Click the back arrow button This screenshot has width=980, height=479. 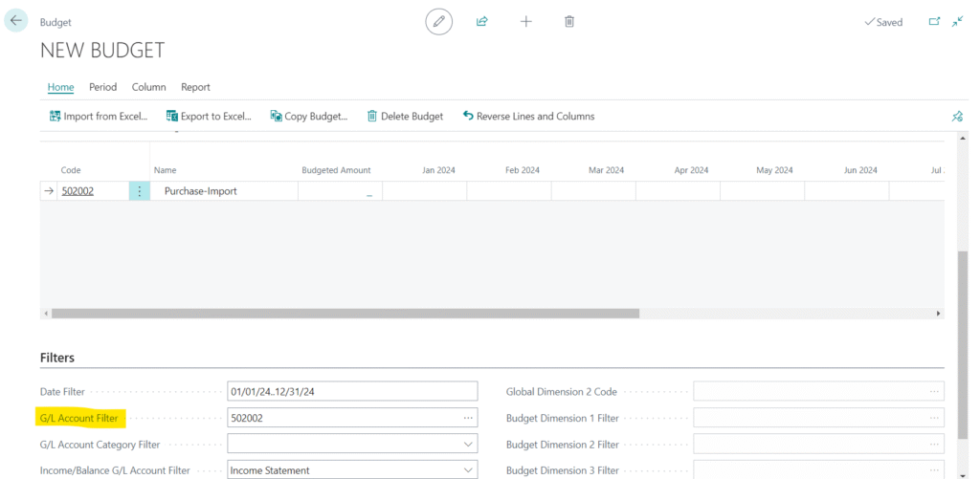click(16, 20)
